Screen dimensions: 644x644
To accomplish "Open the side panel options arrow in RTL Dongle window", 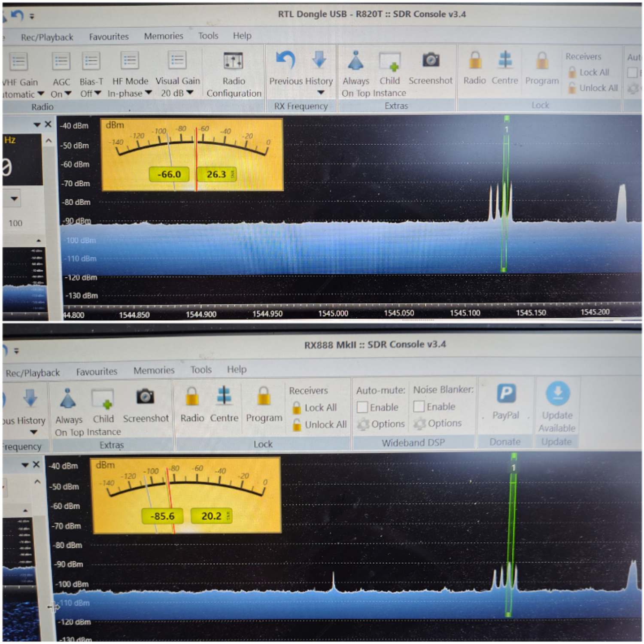I will tap(37, 125).
